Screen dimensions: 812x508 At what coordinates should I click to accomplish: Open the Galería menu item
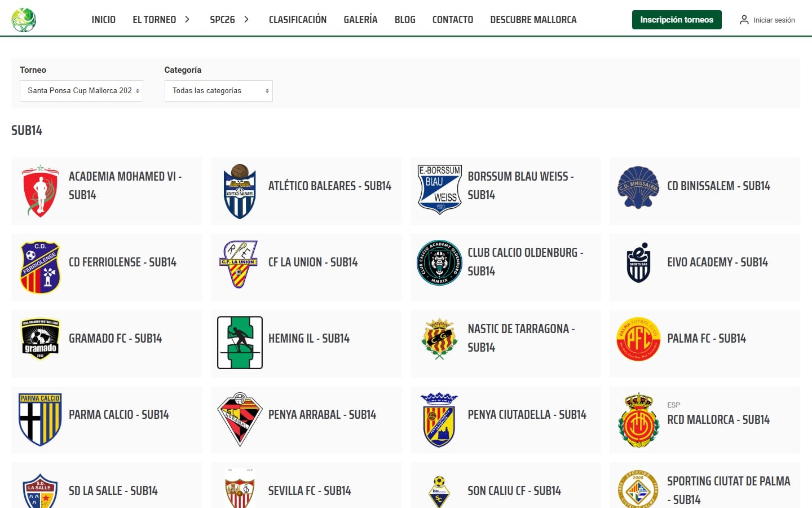coord(361,20)
